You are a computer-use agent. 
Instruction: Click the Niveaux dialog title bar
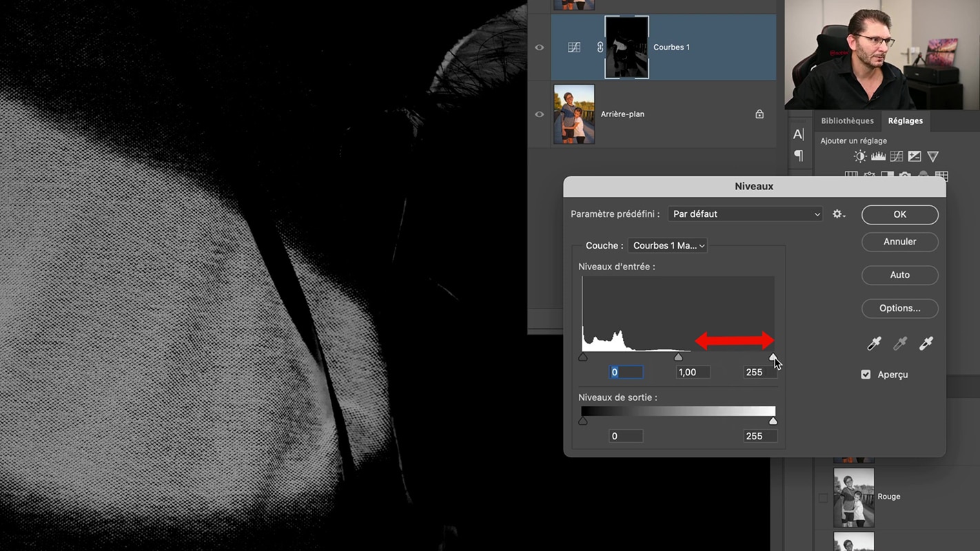pyautogui.click(x=754, y=187)
